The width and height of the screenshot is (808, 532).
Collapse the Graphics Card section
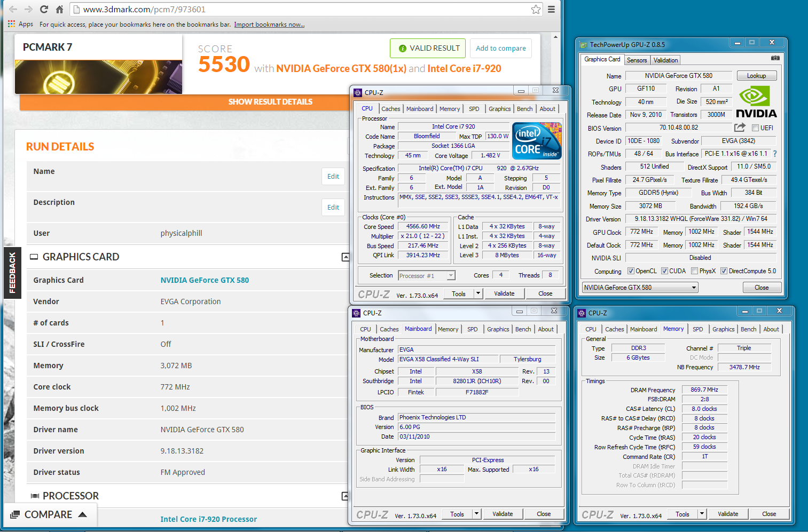click(346, 257)
